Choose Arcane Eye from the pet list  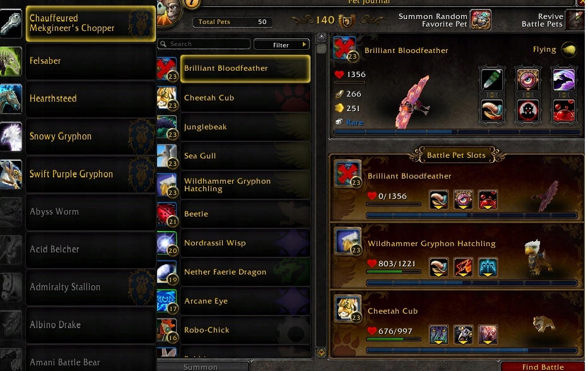tap(245, 301)
